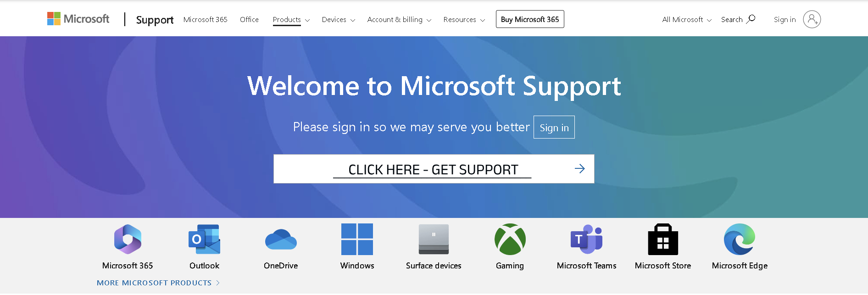This screenshot has height=295, width=868.
Task: Select the Outlook icon
Action: (204, 239)
